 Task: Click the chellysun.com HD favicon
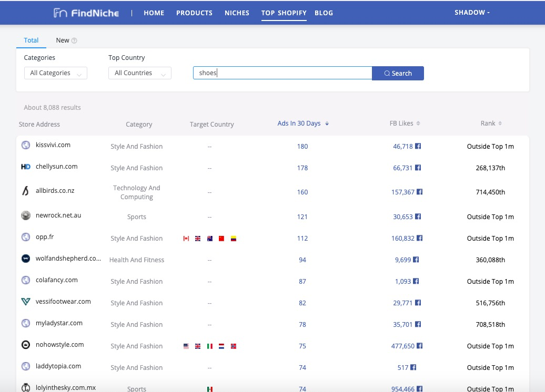coord(26,167)
